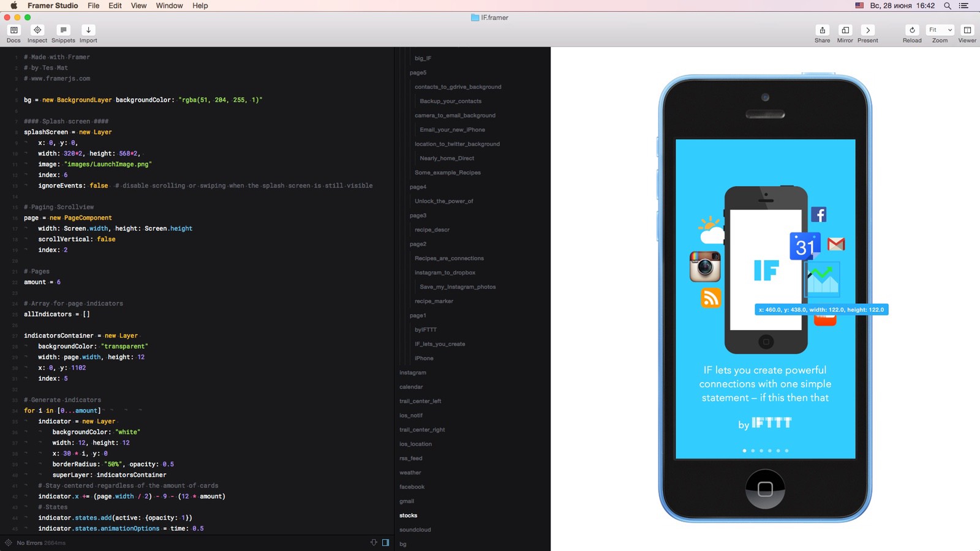Toggle layer panel icon in editor footer

(385, 542)
